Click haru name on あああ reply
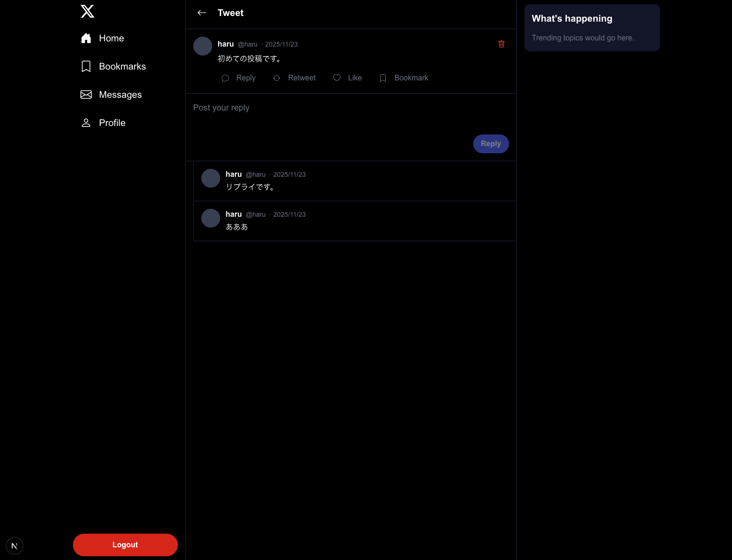 tap(234, 214)
